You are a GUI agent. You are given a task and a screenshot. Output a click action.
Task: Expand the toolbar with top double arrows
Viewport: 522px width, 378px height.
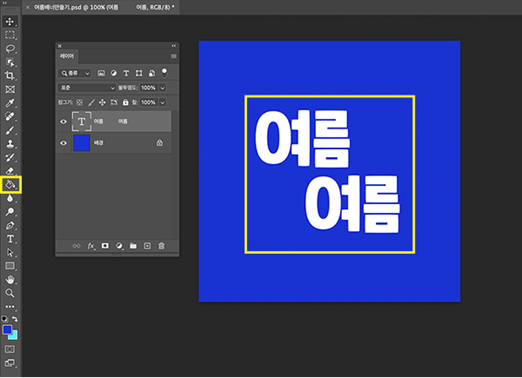tap(5, 2)
